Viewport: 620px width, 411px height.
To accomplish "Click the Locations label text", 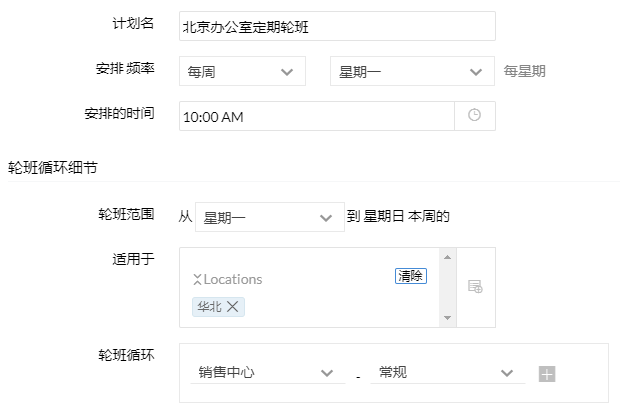I will (232, 280).
